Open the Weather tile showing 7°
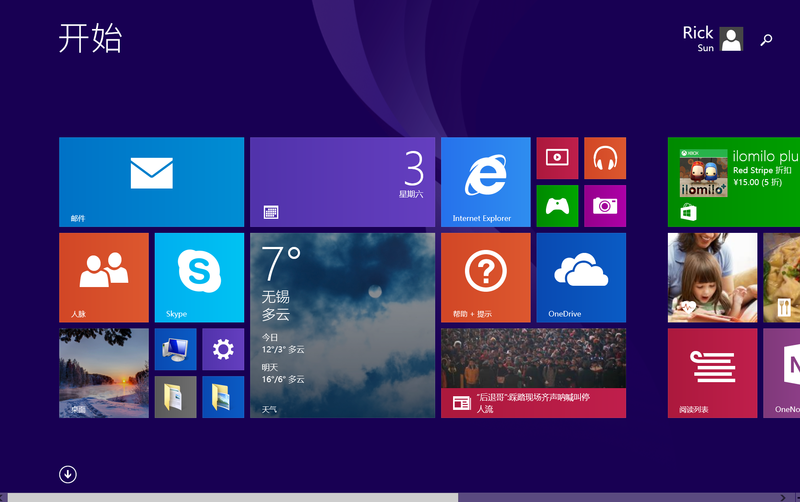Image resolution: width=800 pixels, height=502 pixels. tap(342, 325)
